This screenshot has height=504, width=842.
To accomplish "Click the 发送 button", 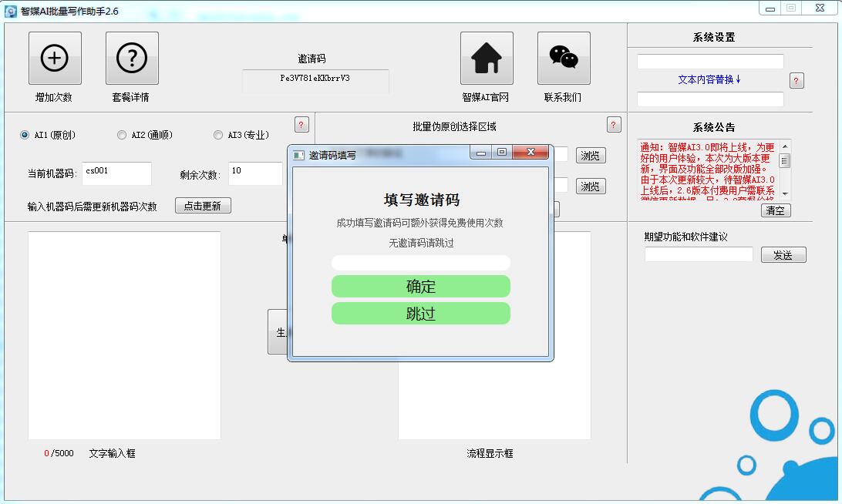I will pos(783,255).
